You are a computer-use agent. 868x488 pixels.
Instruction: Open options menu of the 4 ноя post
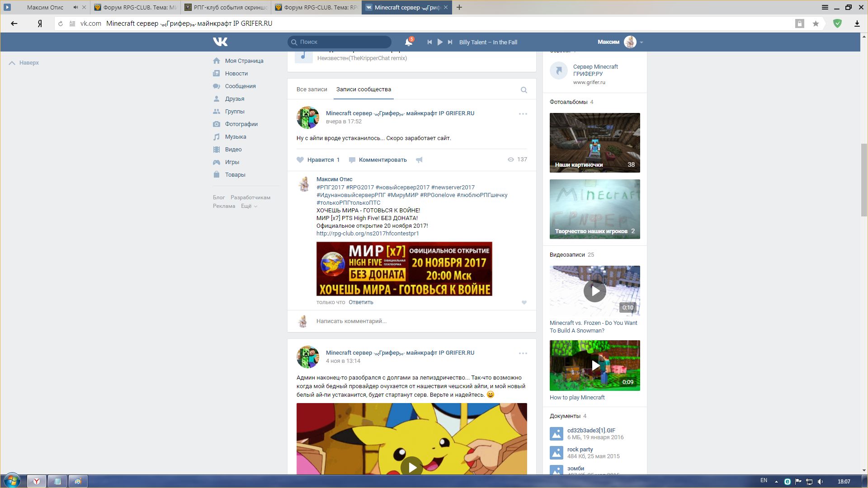tap(523, 353)
